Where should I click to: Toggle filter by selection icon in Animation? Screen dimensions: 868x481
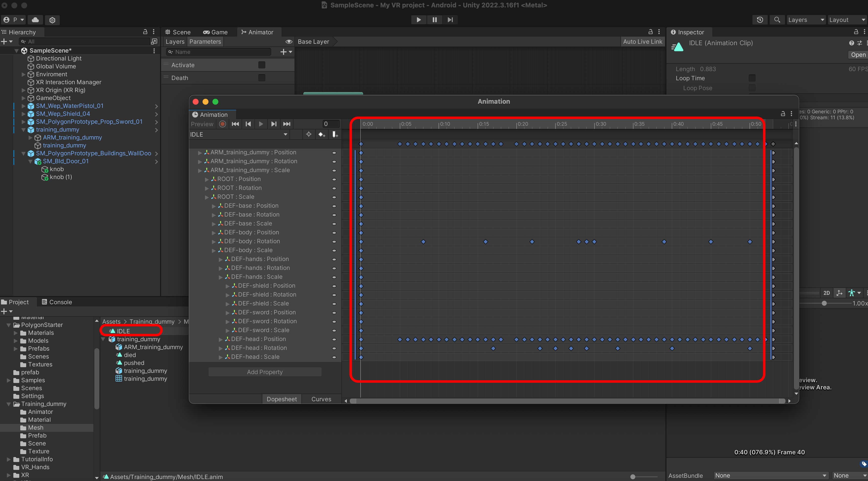point(309,134)
